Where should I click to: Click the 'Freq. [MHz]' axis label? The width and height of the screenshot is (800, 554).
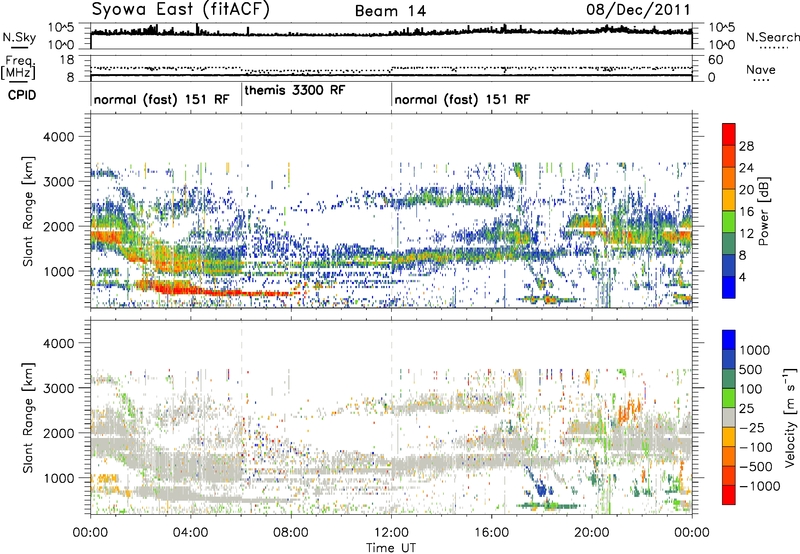tap(18, 68)
